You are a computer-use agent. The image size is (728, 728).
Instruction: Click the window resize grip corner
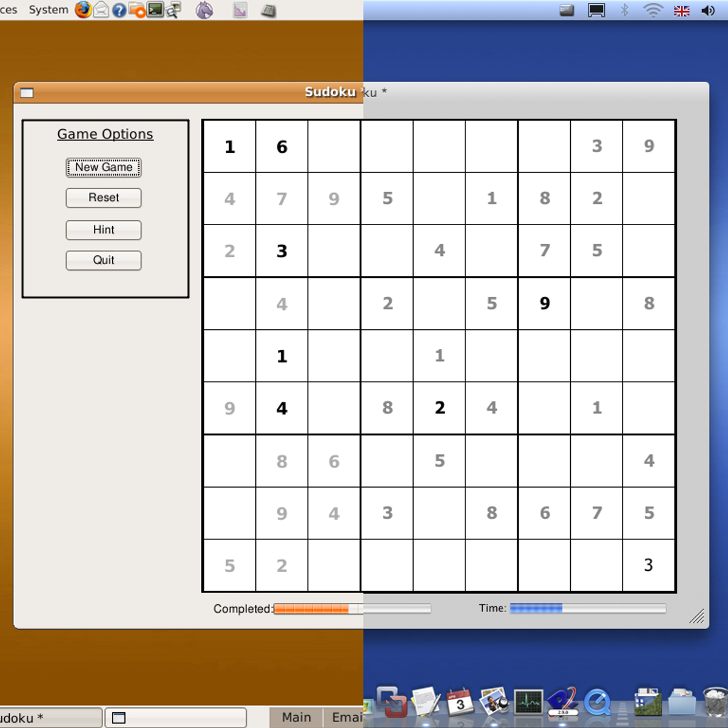696,616
